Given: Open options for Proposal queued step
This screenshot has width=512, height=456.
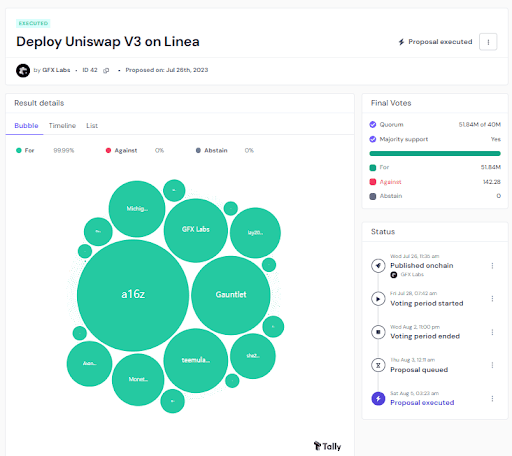Looking at the screenshot, I should point(492,365).
